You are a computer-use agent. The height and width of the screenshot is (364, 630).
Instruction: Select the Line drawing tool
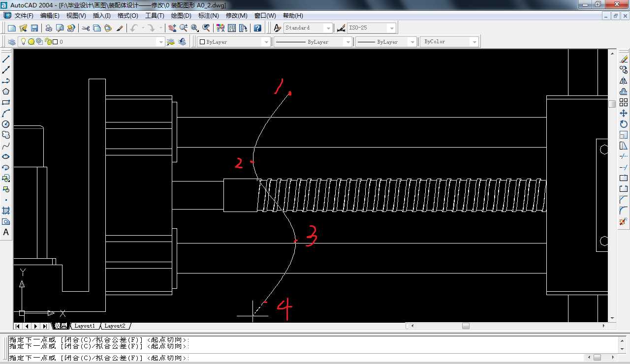(6, 59)
